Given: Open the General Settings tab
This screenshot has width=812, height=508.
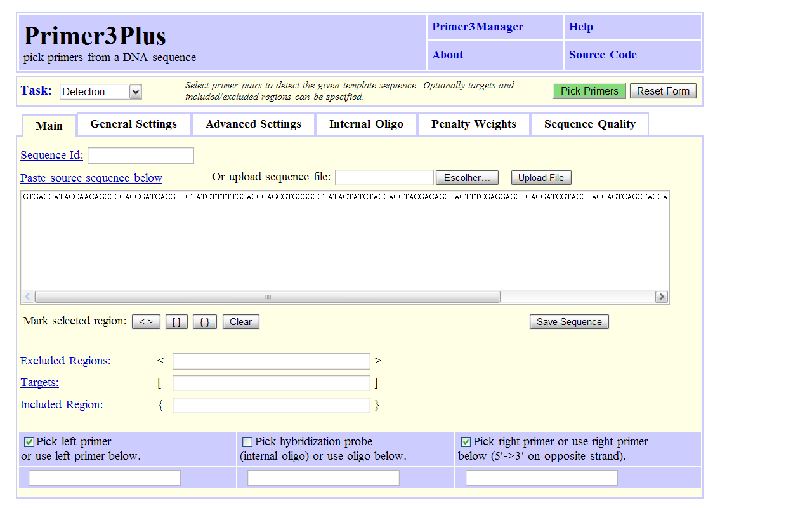Looking at the screenshot, I should (x=133, y=124).
